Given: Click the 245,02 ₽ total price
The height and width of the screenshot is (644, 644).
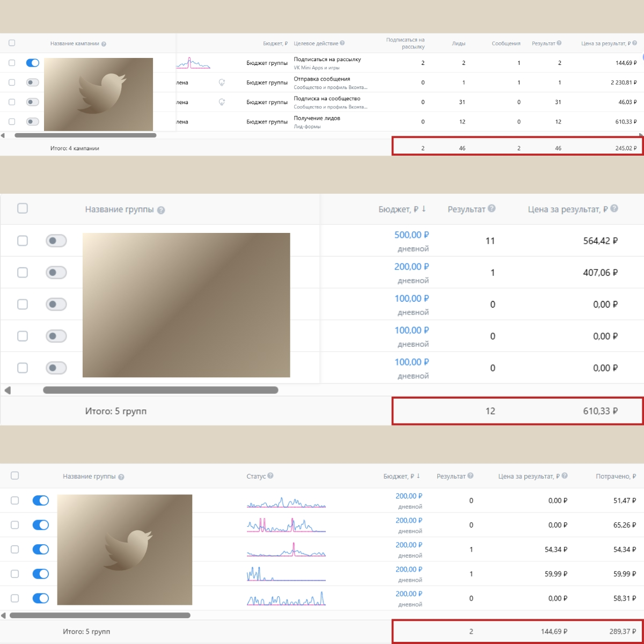Looking at the screenshot, I should pyautogui.click(x=626, y=148).
